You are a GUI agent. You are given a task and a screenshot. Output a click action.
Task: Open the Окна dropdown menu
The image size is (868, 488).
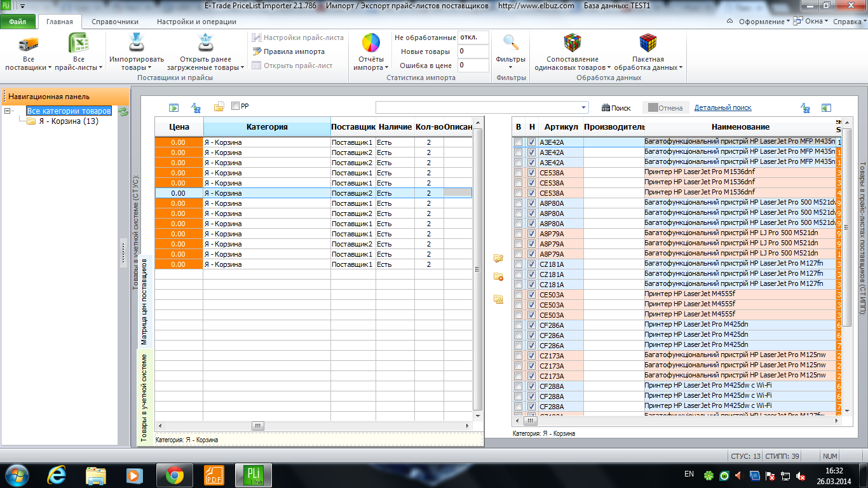click(x=811, y=22)
